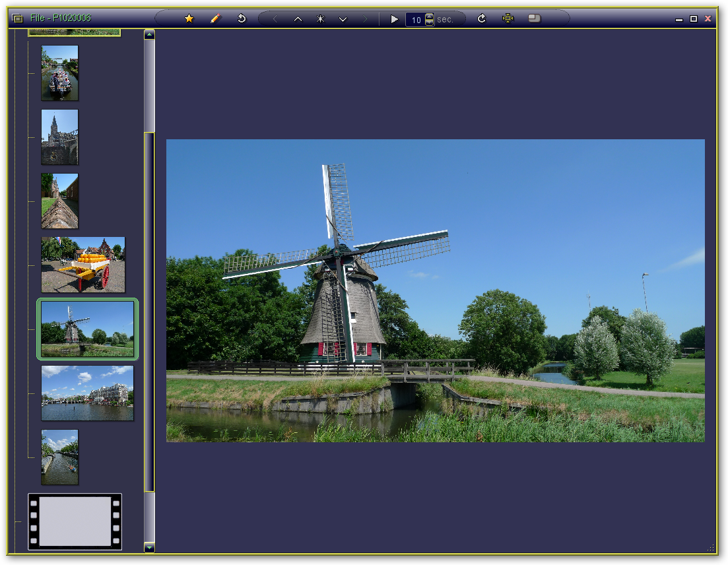Close the viewer with the red X
728x565 pixels.
tap(708, 18)
